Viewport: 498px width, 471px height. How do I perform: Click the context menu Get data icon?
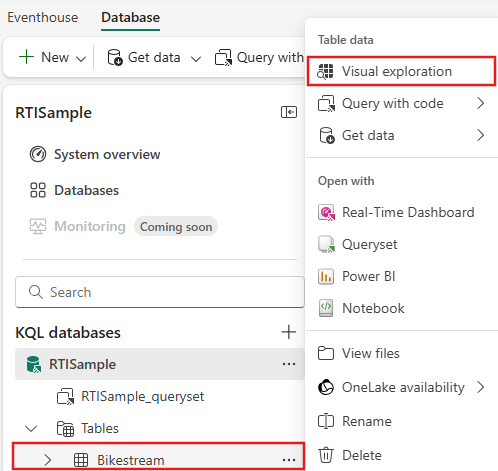[326, 135]
